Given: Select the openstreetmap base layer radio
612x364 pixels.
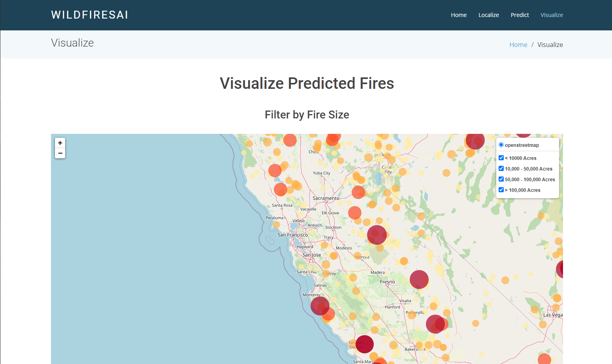Looking at the screenshot, I should [501, 145].
